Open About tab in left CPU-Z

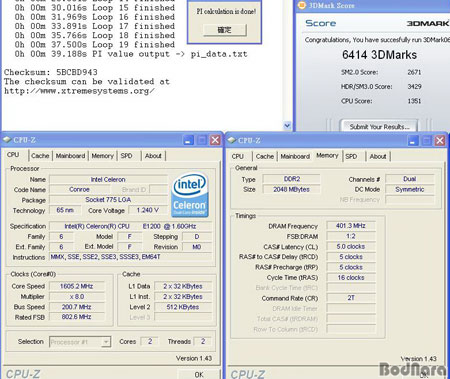153,156
